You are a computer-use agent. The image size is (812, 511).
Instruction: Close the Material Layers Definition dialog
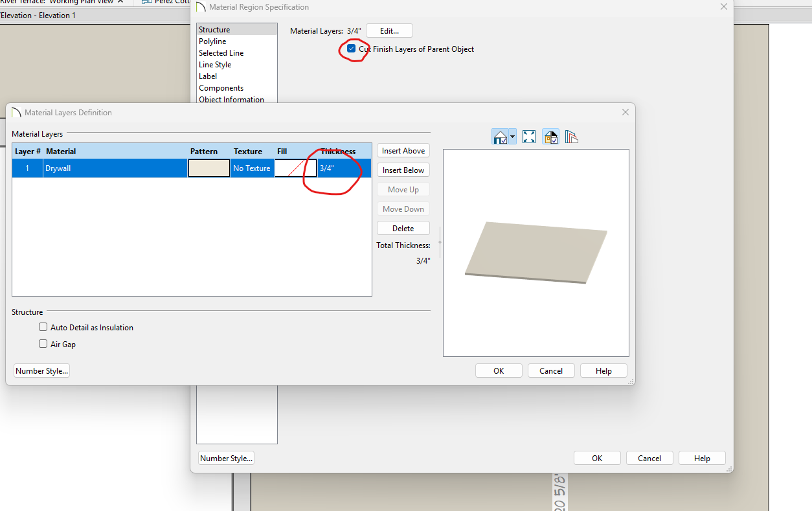coord(626,112)
